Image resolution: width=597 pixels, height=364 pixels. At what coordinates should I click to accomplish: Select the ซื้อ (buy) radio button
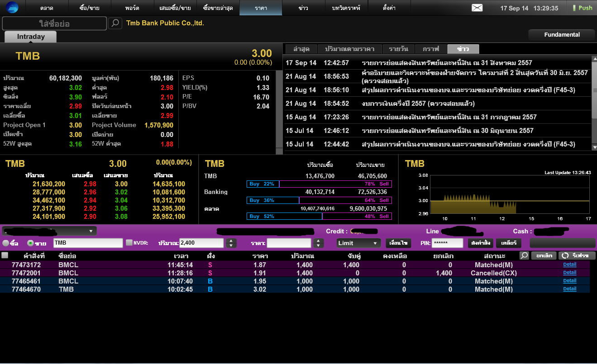(5, 243)
